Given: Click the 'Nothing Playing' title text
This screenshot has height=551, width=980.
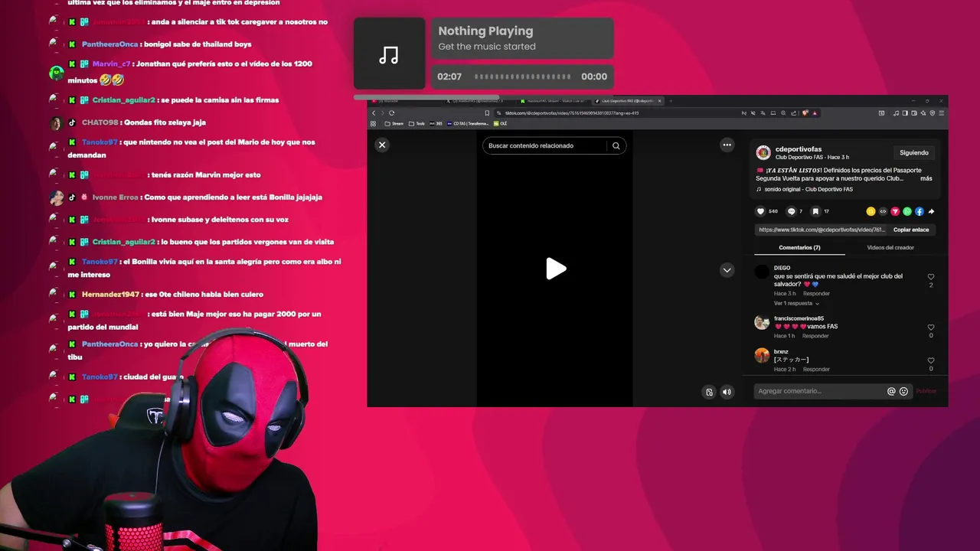Looking at the screenshot, I should point(485,31).
